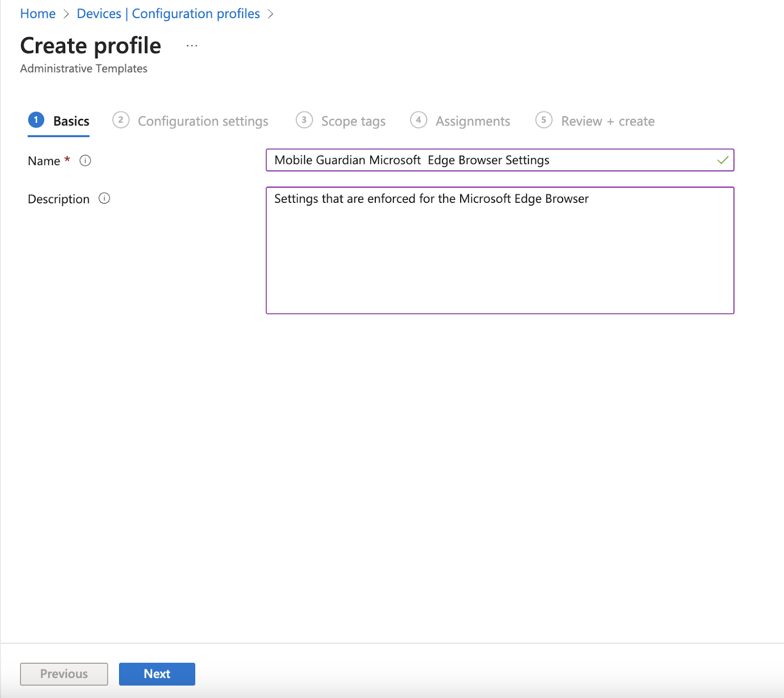The image size is (784, 698).
Task: Click the step 4 circle for Assignments
Action: pos(419,120)
